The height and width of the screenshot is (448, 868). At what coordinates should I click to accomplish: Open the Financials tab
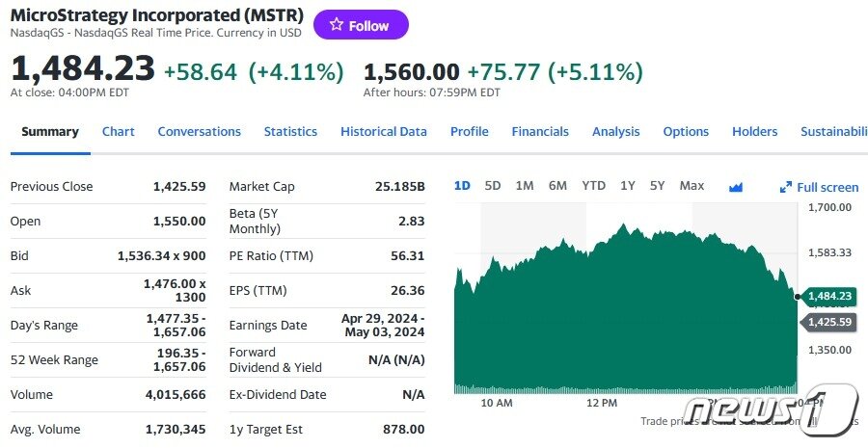click(540, 132)
